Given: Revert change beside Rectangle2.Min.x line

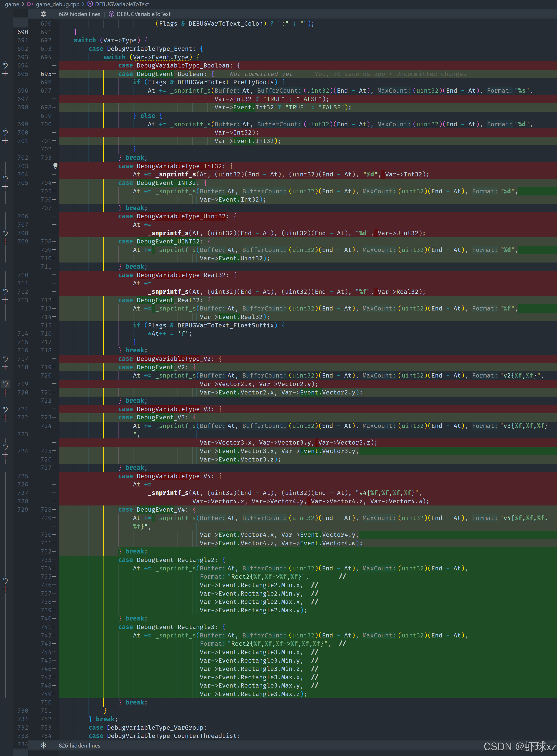Looking at the screenshot, I should click(x=5, y=581).
